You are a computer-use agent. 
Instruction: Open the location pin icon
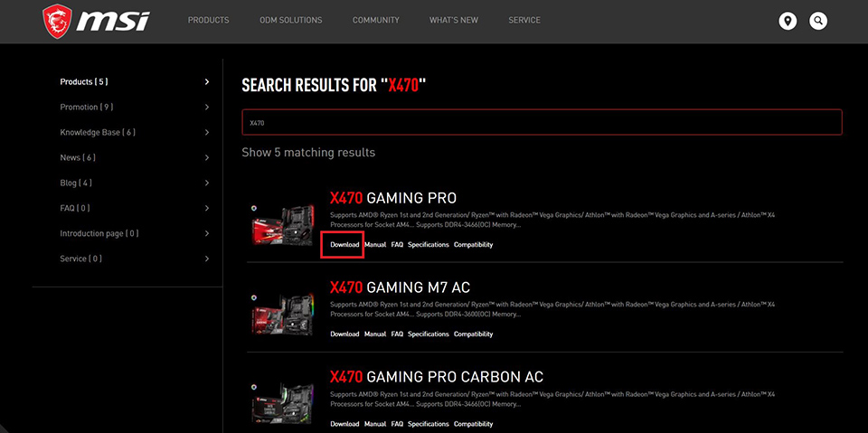788,22
